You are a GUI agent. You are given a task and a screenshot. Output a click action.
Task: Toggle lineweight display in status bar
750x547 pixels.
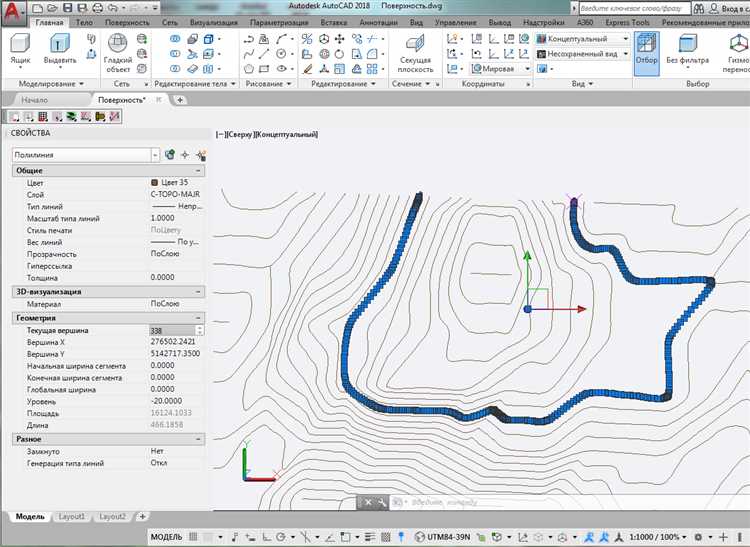coord(370,537)
